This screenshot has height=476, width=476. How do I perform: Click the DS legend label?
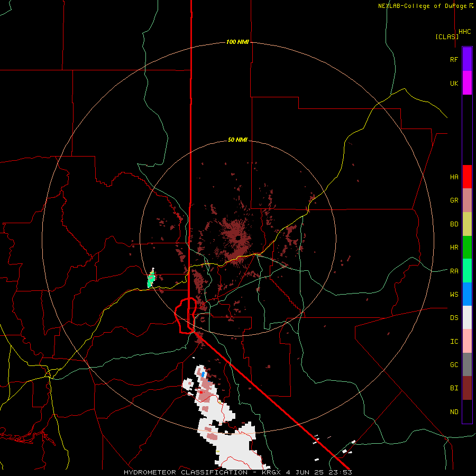[454, 318]
